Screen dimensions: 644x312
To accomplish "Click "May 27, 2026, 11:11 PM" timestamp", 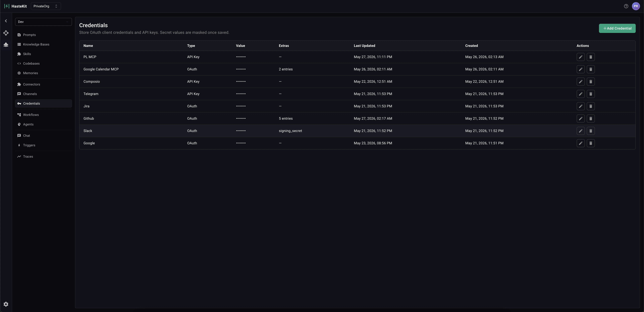I will [x=373, y=57].
